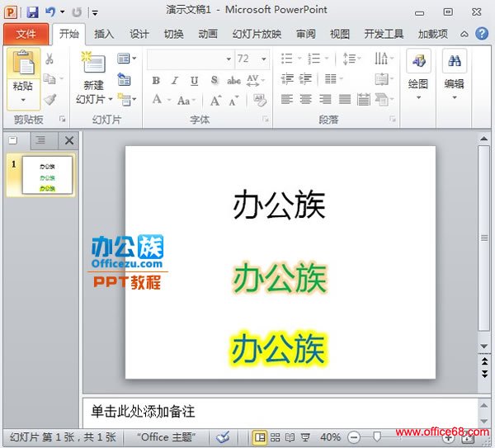Toggle bulleted list
The height and width of the screenshot is (448, 495).
point(286,59)
